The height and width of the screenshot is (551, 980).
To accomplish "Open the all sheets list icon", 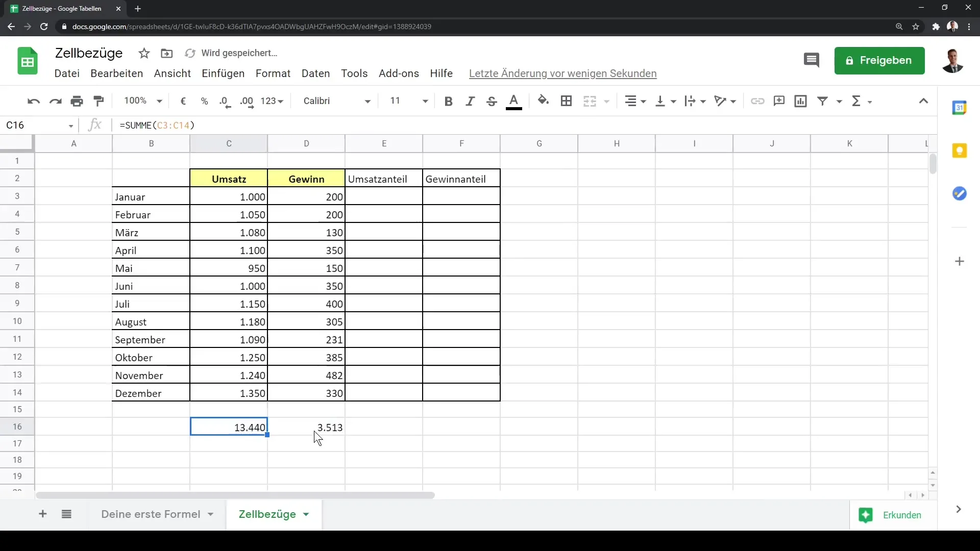I will 66,514.
